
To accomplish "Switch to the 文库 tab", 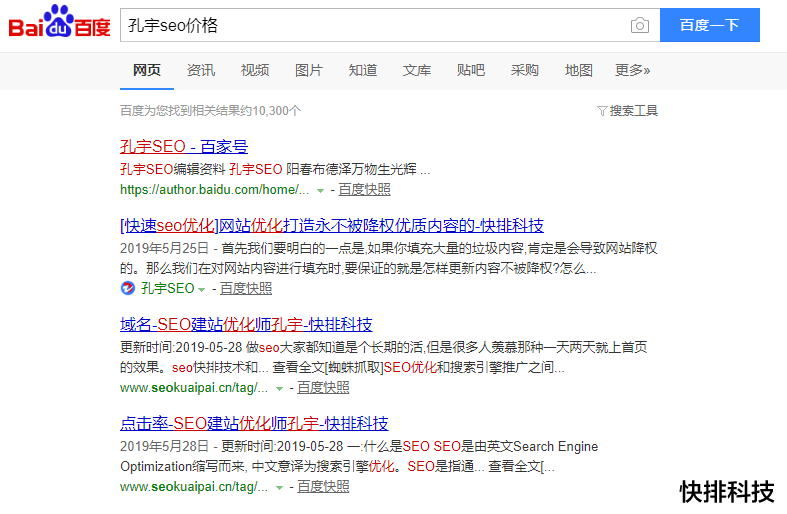I will click(x=417, y=70).
